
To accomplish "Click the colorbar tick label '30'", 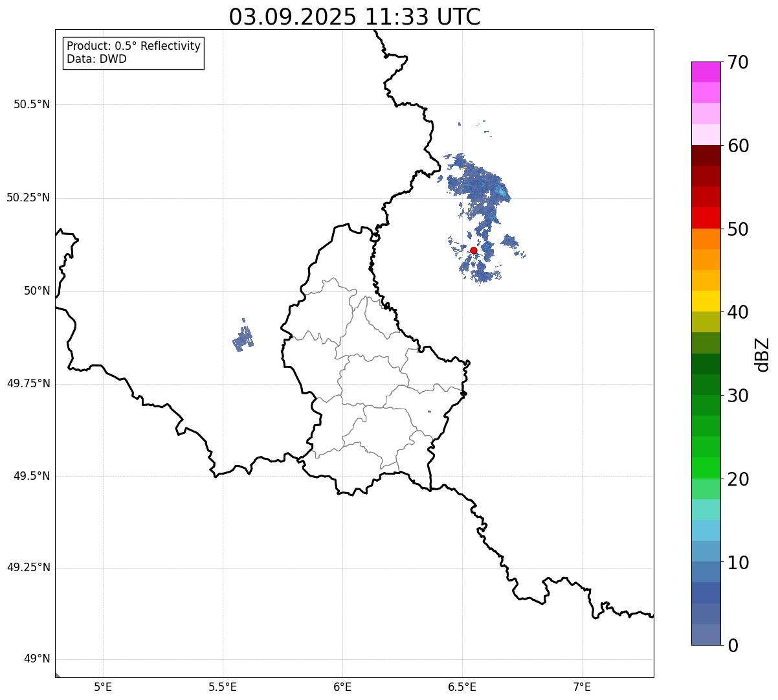I will coord(738,396).
